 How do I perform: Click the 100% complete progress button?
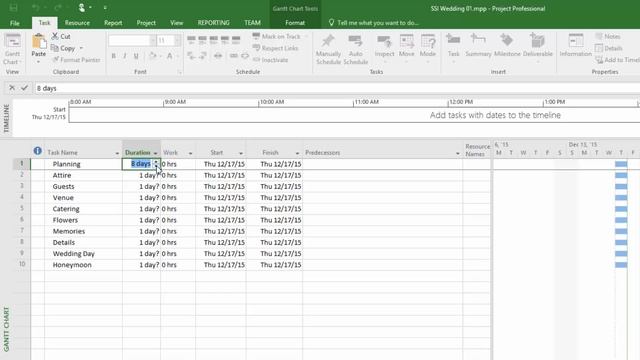236,40
